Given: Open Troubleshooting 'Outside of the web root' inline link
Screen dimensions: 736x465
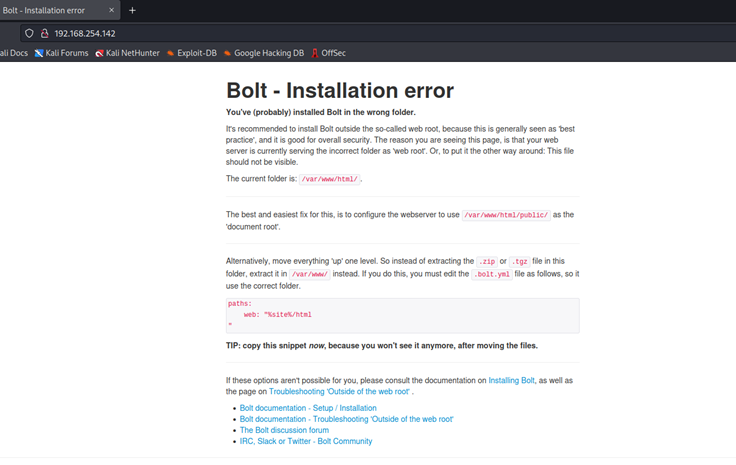Looking at the screenshot, I should coord(339,391).
